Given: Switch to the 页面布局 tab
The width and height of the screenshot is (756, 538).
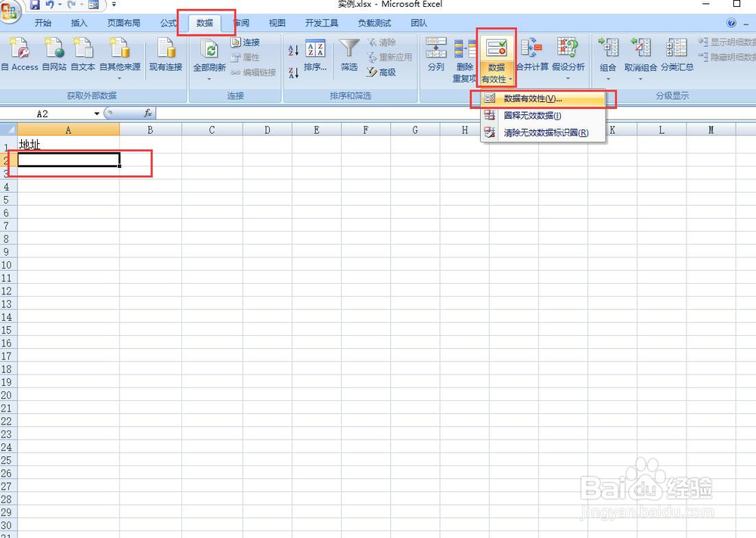Looking at the screenshot, I should [x=124, y=23].
